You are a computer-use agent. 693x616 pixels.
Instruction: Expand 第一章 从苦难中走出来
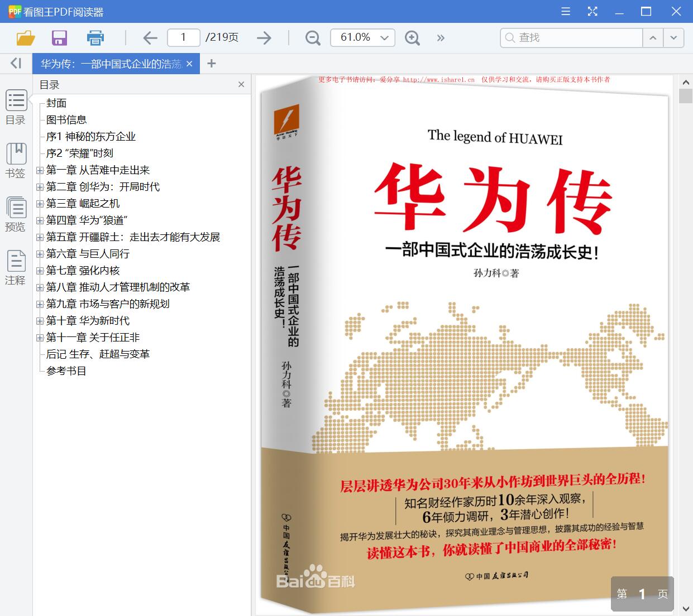point(40,170)
